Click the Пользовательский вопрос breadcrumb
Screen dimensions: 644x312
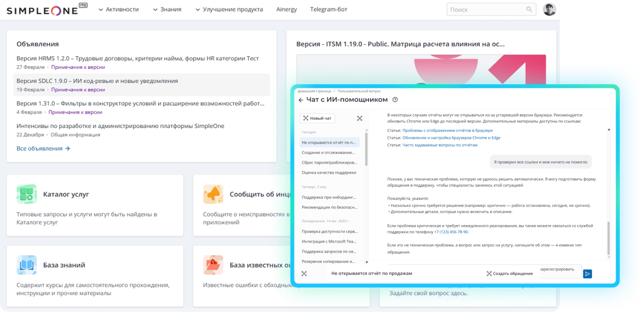359,91
